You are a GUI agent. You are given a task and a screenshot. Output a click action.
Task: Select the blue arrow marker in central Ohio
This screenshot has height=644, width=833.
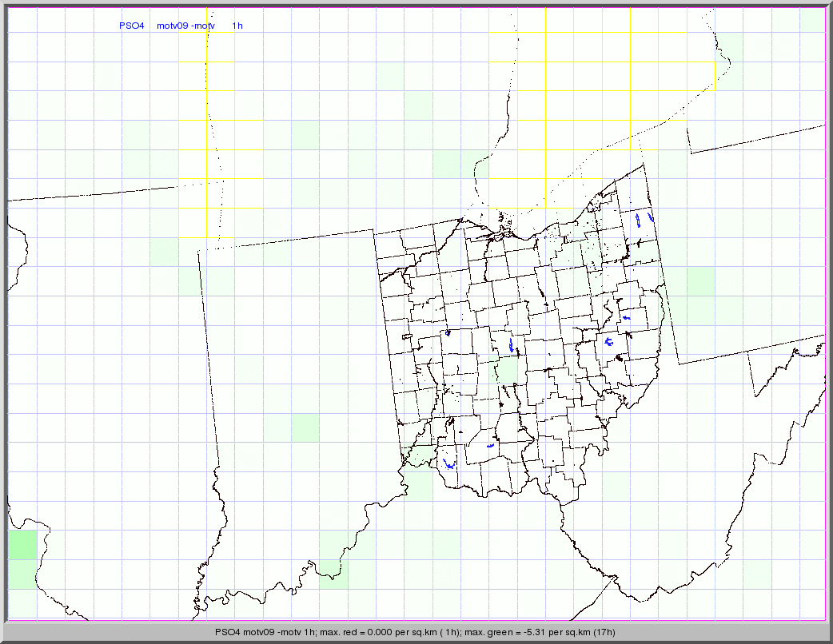click(511, 345)
